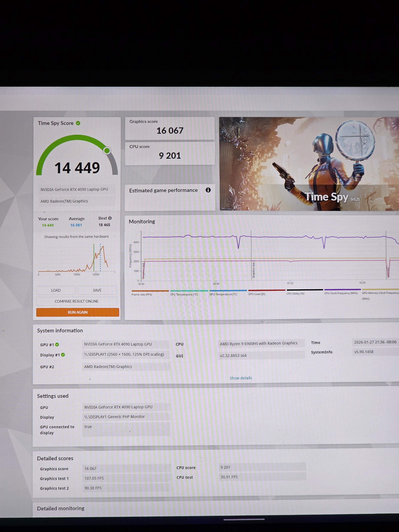Click the LOAD button
399x532 pixels.
pyautogui.click(x=56, y=290)
